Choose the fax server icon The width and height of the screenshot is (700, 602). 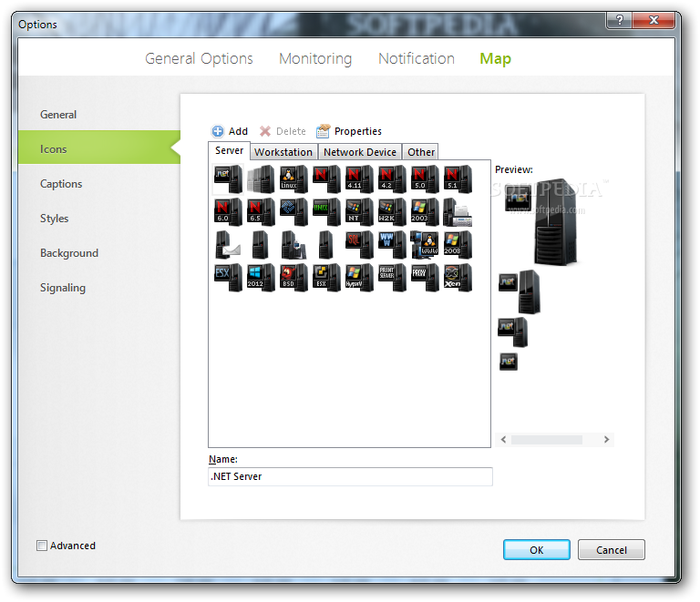[x=458, y=212]
